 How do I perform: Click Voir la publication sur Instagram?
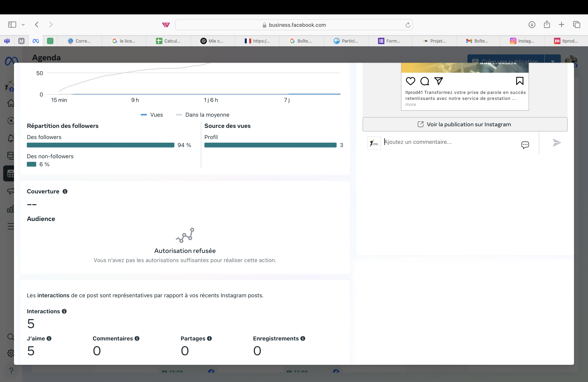465,124
